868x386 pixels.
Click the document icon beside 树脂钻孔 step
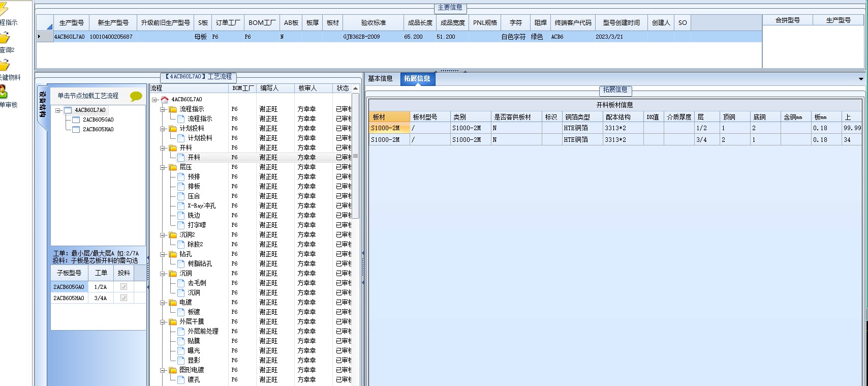pyautogui.click(x=181, y=264)
